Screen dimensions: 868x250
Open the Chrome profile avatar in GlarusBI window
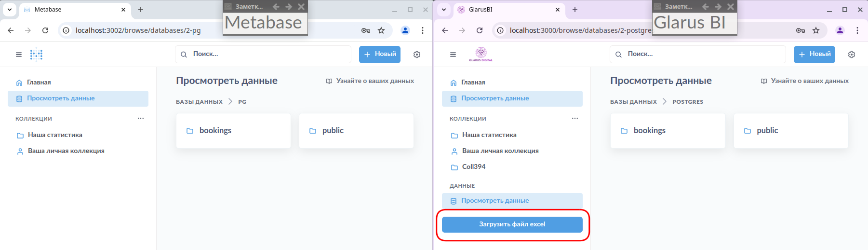point(840,30)
